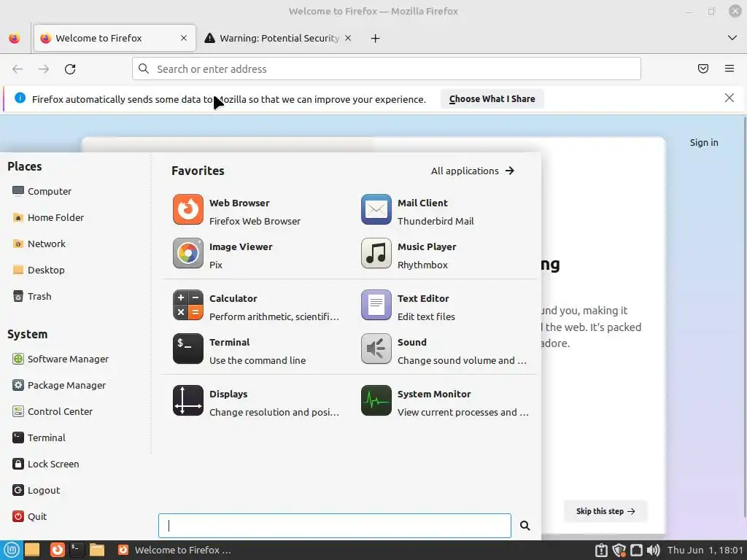Open file manager from taskbar launcher

[x=97, y=550]
